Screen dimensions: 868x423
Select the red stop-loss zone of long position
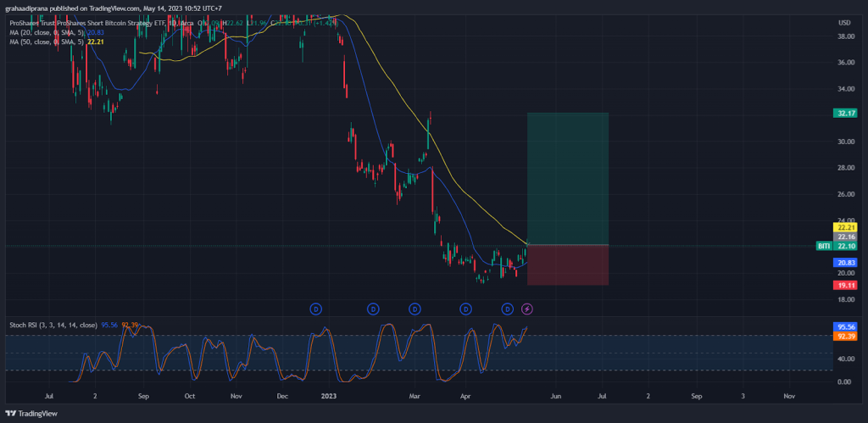click(x=568, y=264)
